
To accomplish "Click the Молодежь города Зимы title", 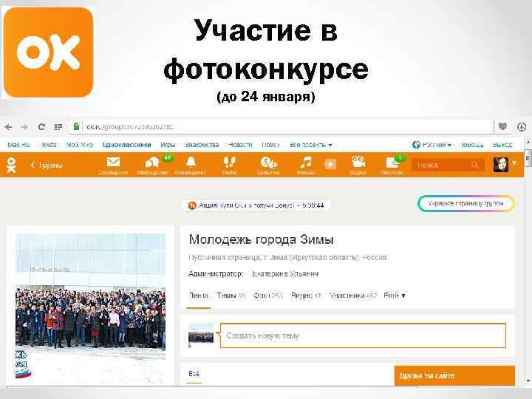I will [262, 239].
